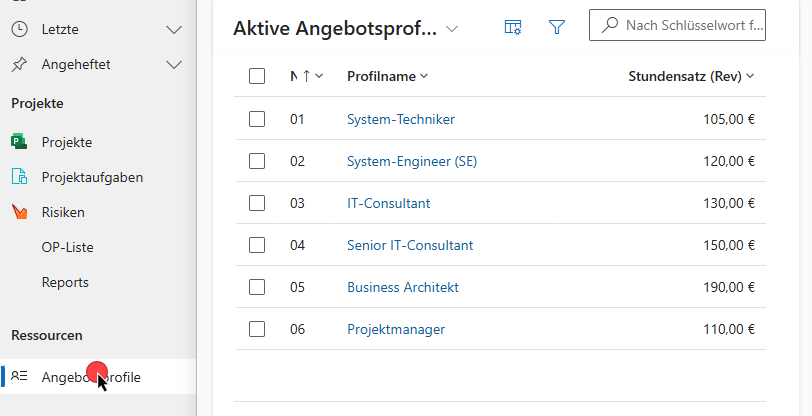
Task: Click the Letzte clock icon
Action: tap(19, 30)
